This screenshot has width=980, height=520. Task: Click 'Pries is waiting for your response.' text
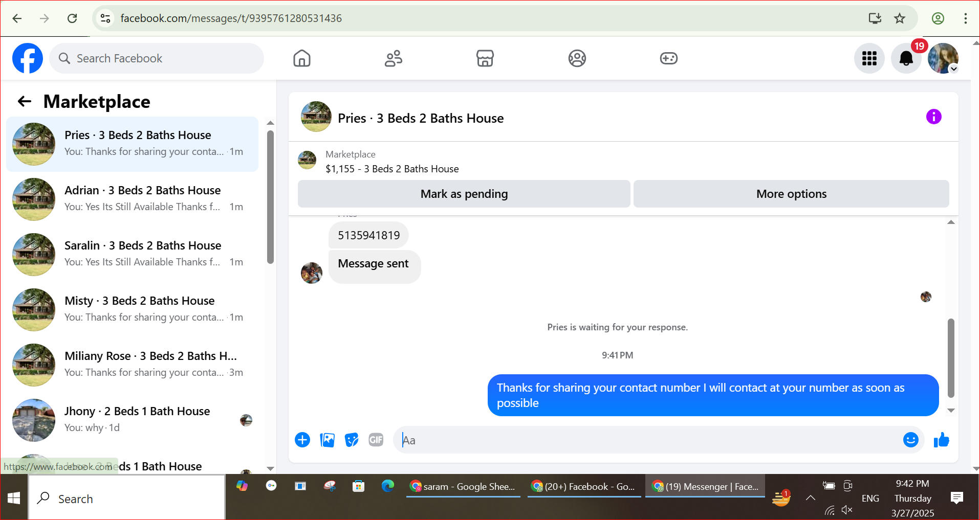(x=618, y=327)
